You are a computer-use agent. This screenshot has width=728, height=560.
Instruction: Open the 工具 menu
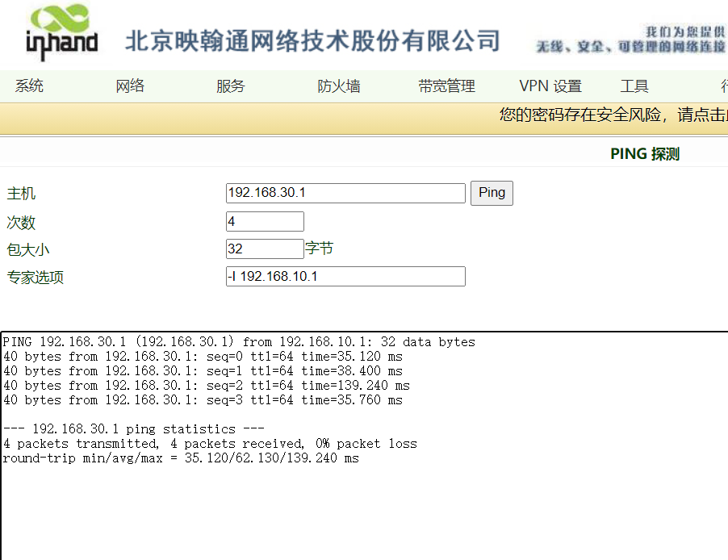coord(634,86)
